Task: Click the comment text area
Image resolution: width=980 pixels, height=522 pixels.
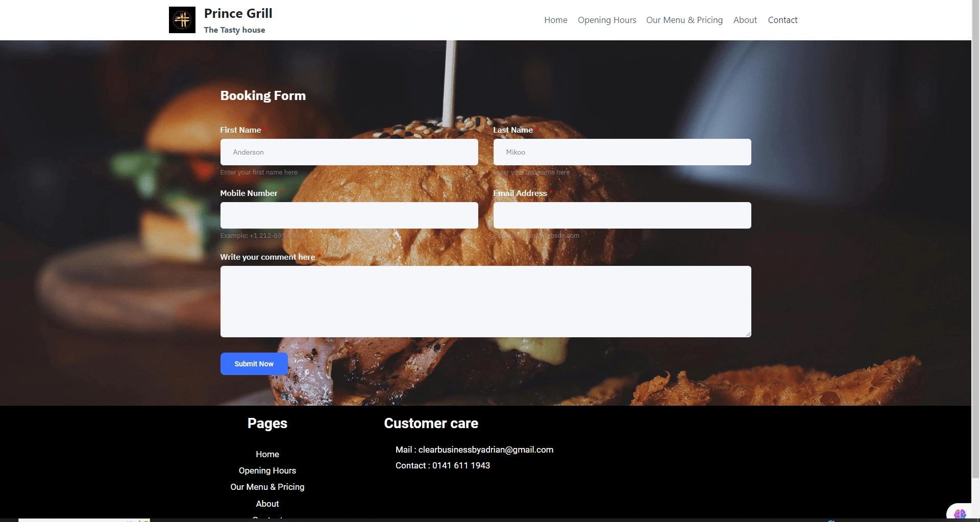Action: (486, 302)
